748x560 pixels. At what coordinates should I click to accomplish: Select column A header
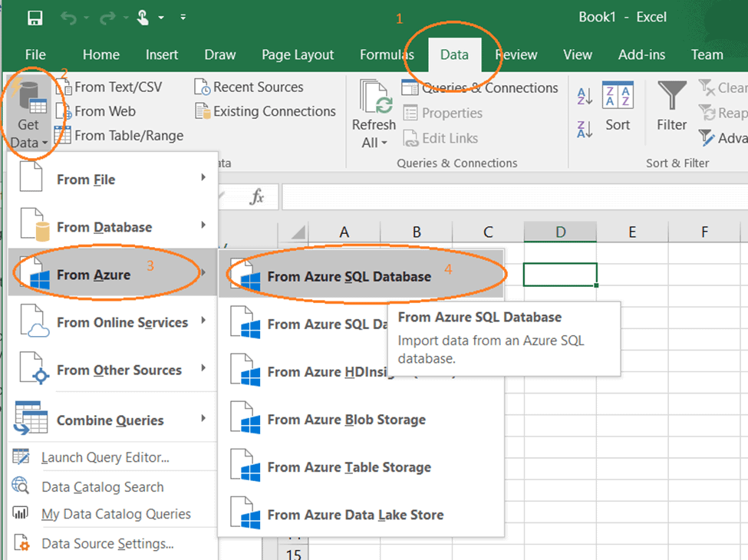point(344,232)
